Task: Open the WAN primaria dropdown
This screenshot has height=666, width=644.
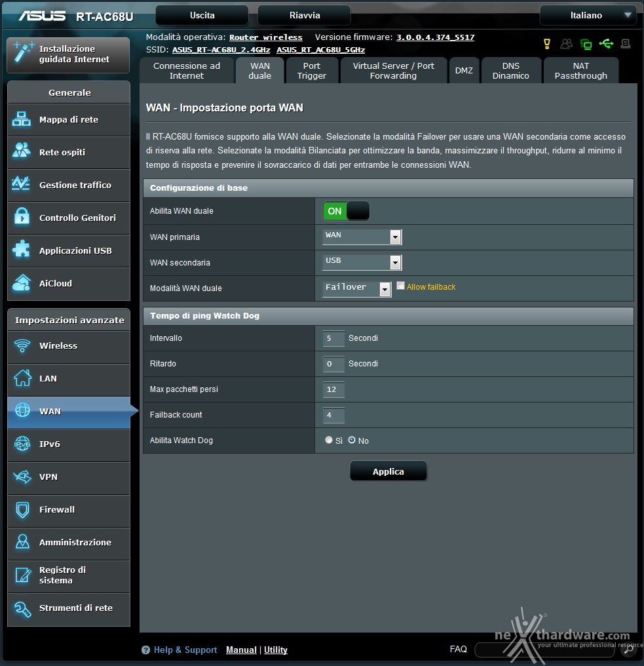Action: [x=362, y=237]
